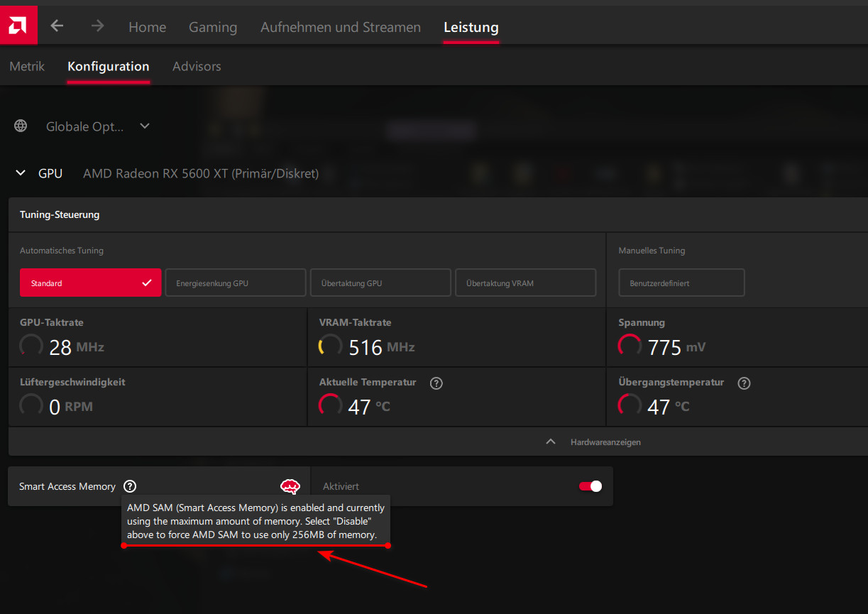The width and height of the screenshot is (868, 614).
Task: Select the Standard tuning preset
Action: click(91, 283)
